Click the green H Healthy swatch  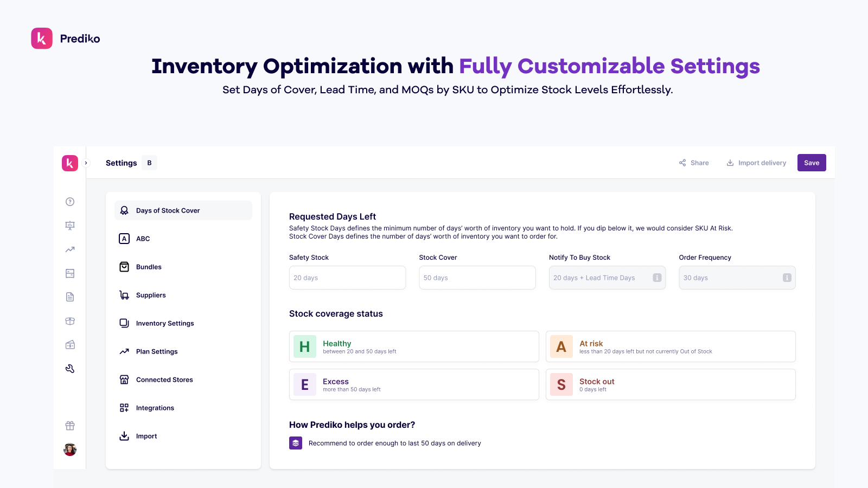point(305,346)
